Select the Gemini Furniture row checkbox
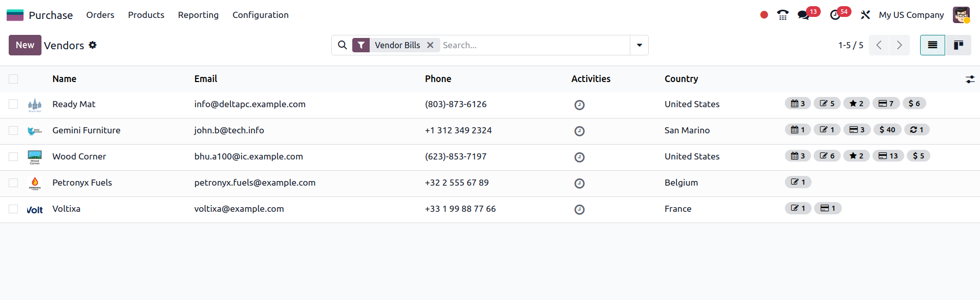This screenshot has width=980, height=300. pyautogui.click(x=13, y=130)
